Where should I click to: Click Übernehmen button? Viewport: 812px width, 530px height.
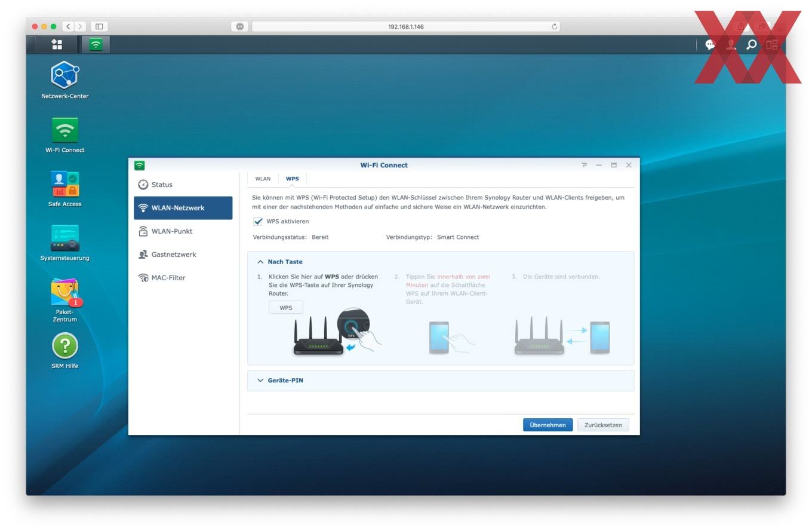click(x=548, y=425)
